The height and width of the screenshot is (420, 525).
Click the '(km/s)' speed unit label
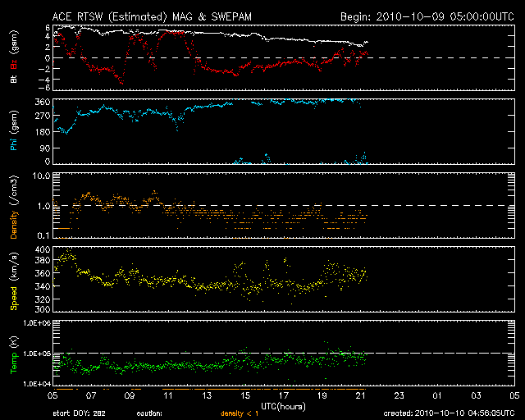[14, 267]
